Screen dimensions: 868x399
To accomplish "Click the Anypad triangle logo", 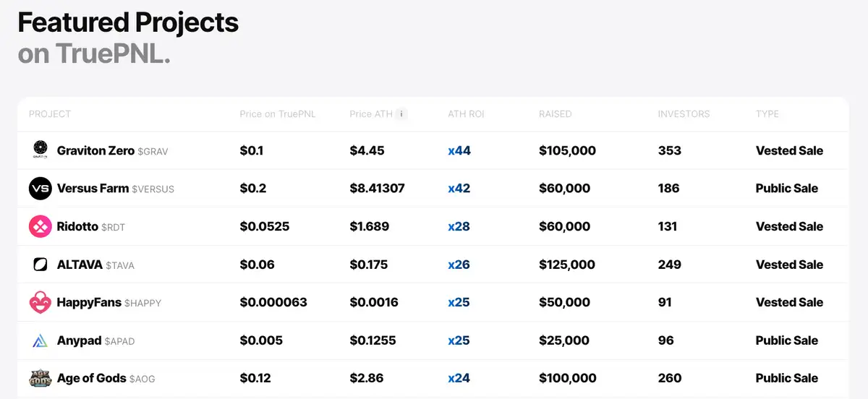I will [x=40, y=340].
